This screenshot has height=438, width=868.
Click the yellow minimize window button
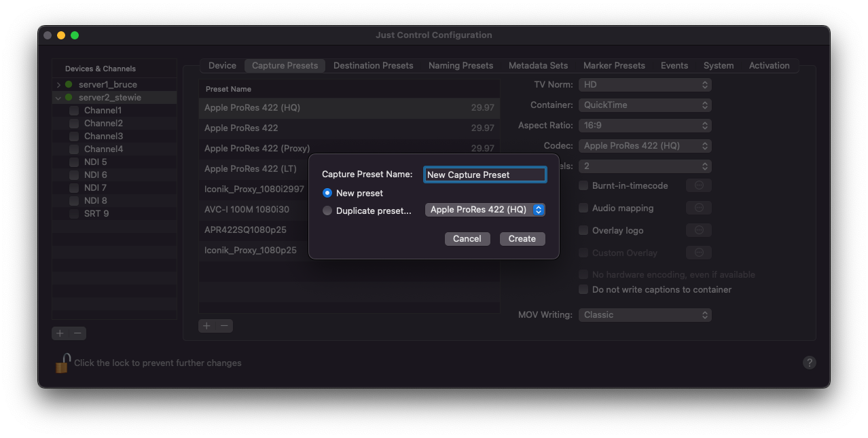pos(61,35)
